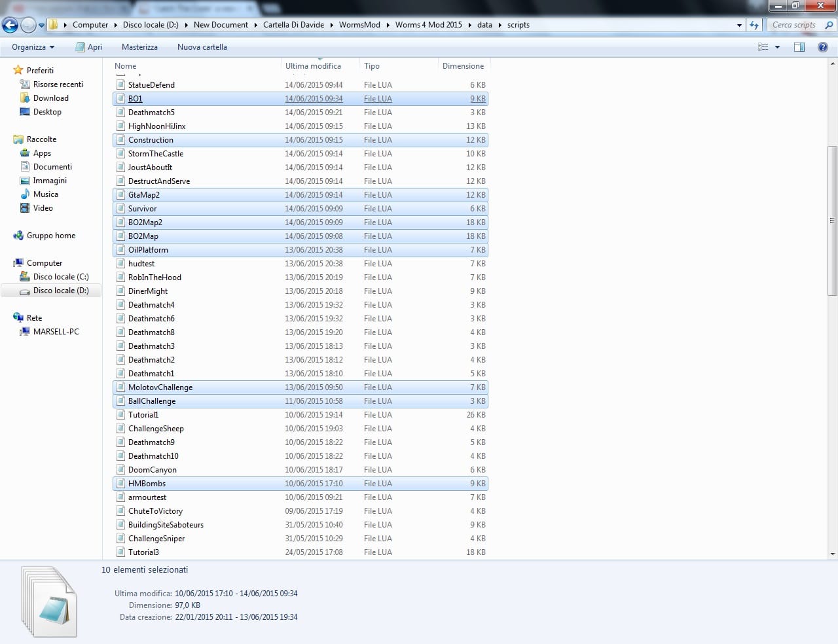Click the Download folder icon in sidebar
This screenshot has width=838, height=644.
click(x=25, y=98)
